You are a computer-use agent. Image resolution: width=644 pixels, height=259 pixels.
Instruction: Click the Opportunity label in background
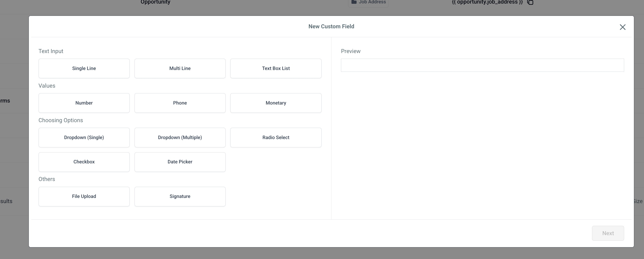[x=155, y=2]
